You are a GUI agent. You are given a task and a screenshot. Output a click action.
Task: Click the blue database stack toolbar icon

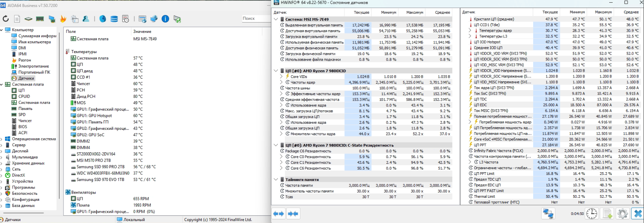(114, 19)
